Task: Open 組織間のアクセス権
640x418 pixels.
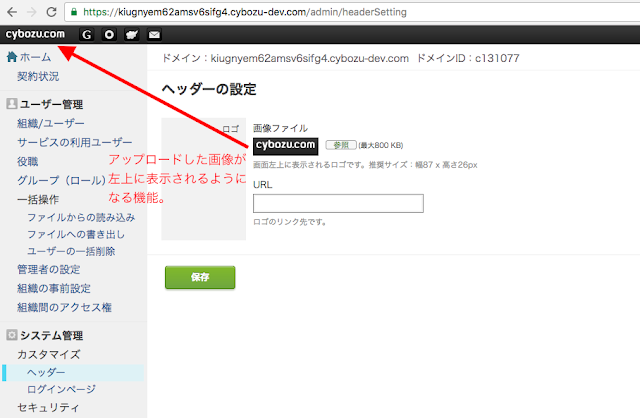Action: click(64, 307)
